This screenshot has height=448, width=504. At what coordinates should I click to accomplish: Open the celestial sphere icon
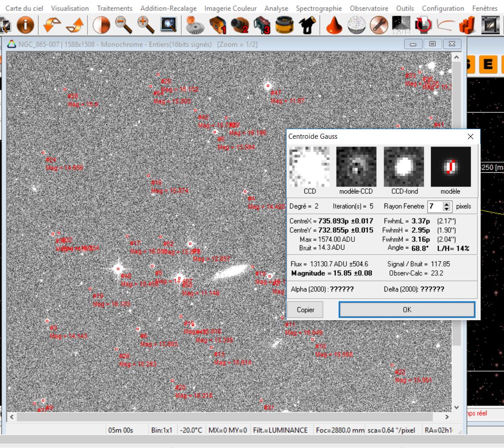pos(358,25)
